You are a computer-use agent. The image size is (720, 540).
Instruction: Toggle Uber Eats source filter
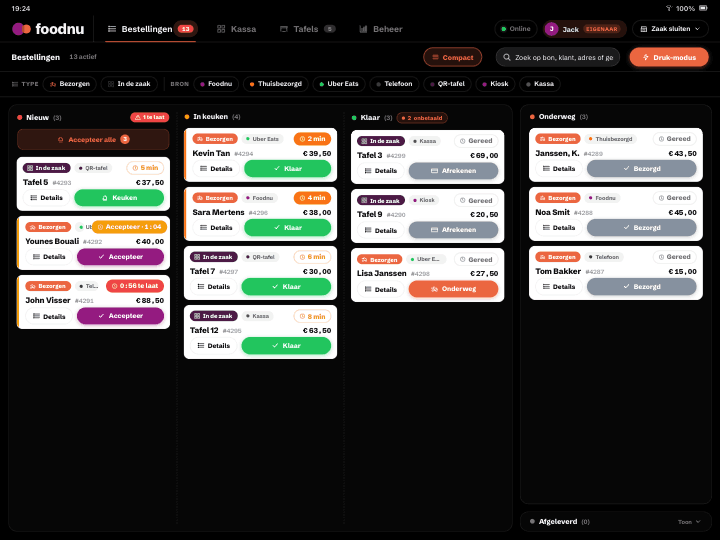(338, 84)
